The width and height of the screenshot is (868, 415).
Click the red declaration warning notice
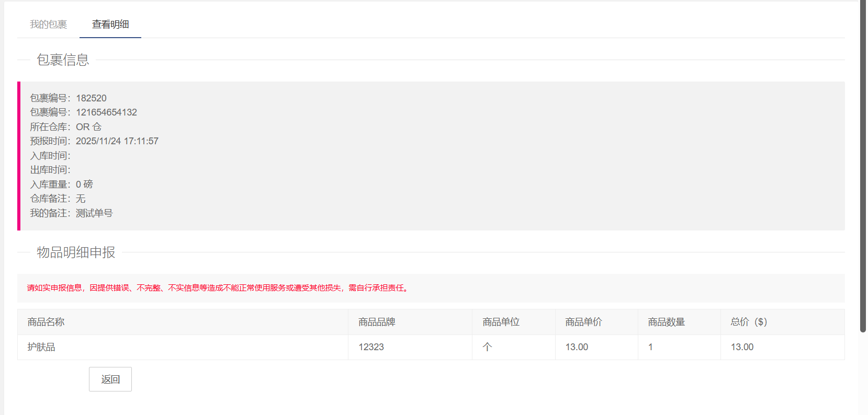[x=218, y=288]
